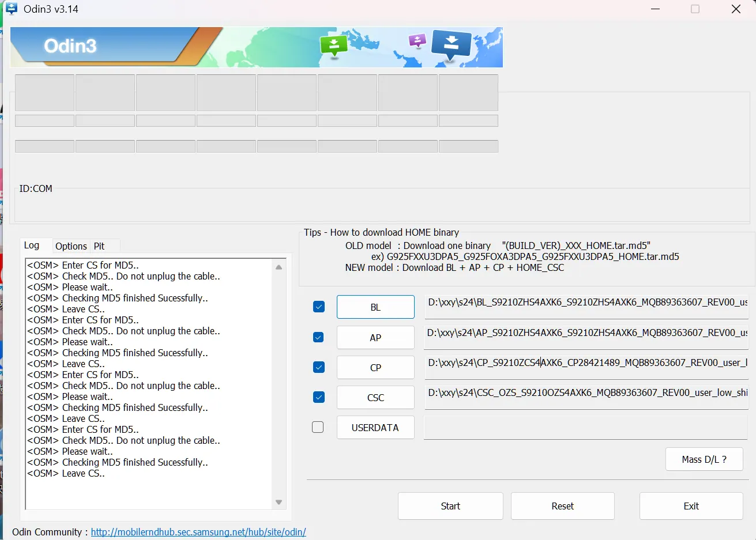Click the Reset button

pyautogui.click(x=562, y=506)
